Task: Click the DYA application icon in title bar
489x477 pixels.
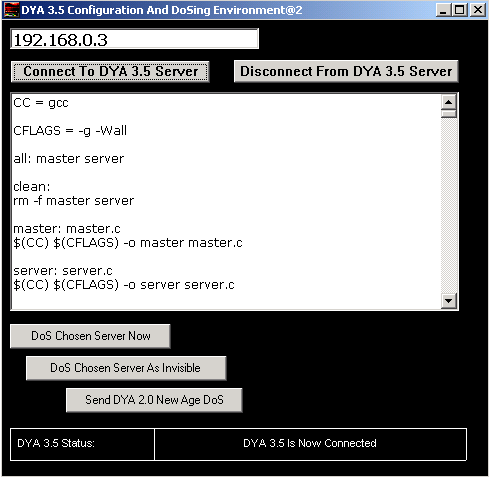Action: pos(11,10)
